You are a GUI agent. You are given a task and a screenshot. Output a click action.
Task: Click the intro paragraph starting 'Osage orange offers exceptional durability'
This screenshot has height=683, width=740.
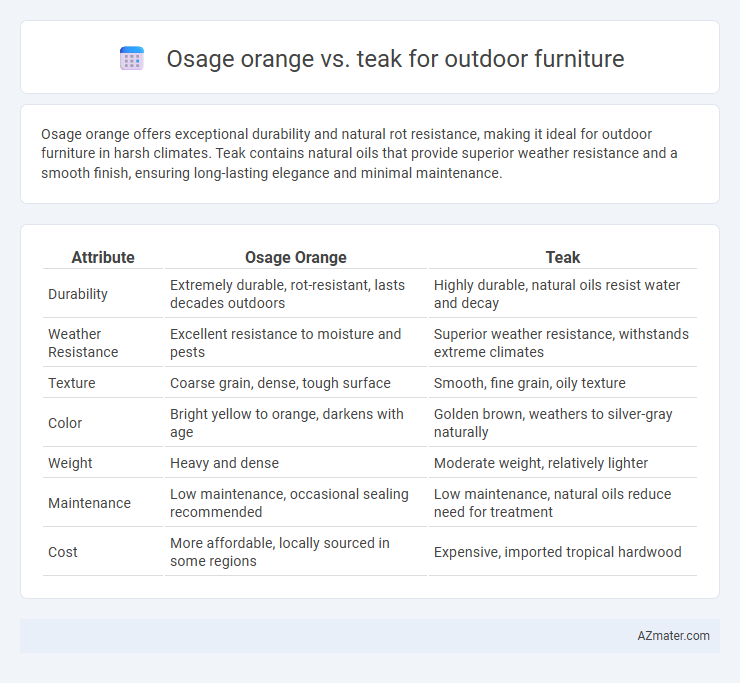tap(359, 153)
